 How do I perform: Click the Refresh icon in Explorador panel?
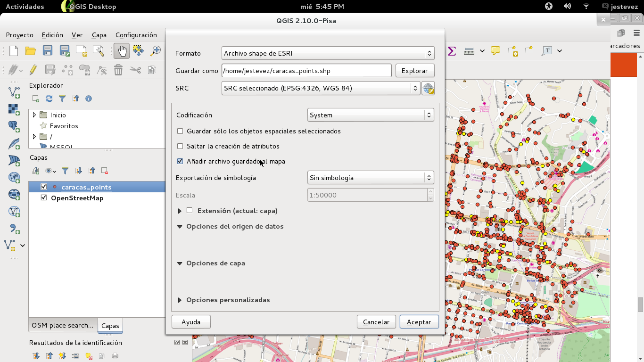pyautogui.click(x=49, y=99)
